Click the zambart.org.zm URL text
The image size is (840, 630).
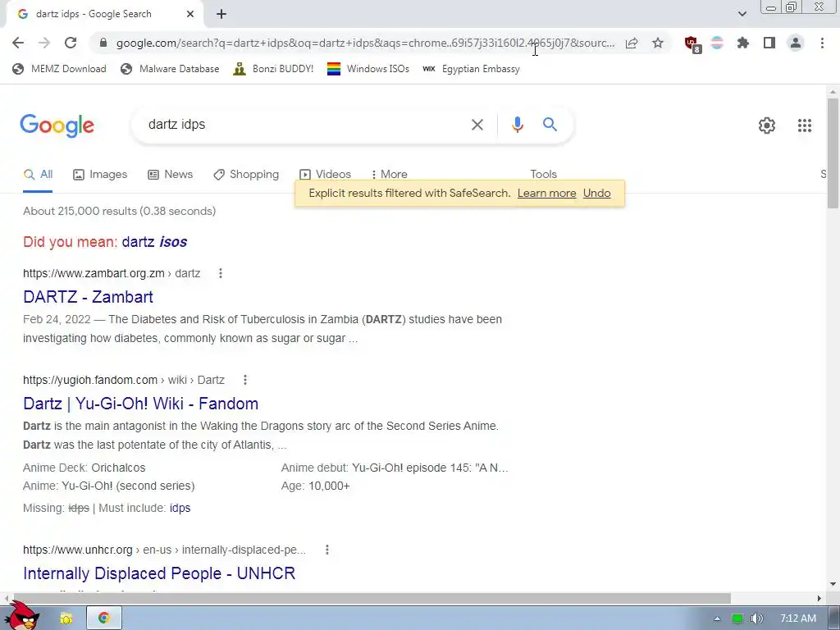(94, 273)
